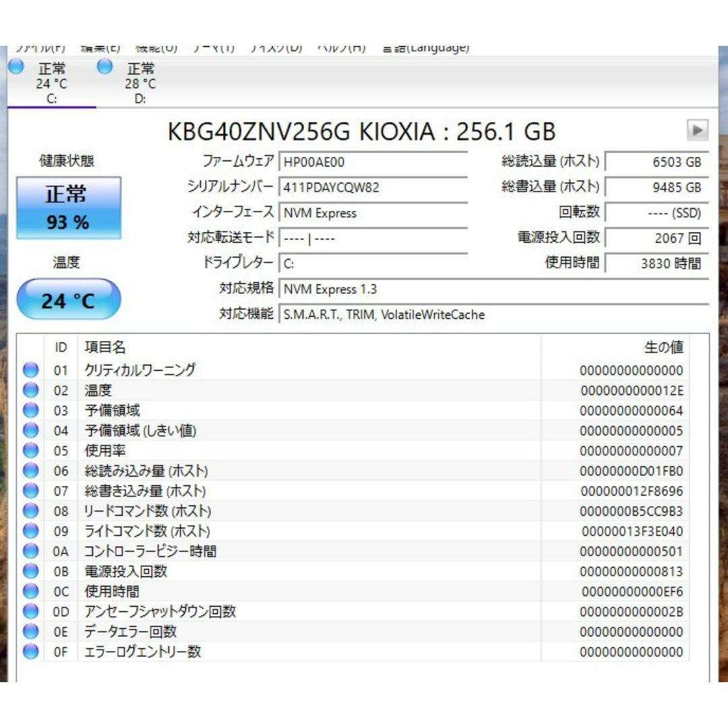Click the status orb in row ID 02
728x728 pixels.
(30, 390)
